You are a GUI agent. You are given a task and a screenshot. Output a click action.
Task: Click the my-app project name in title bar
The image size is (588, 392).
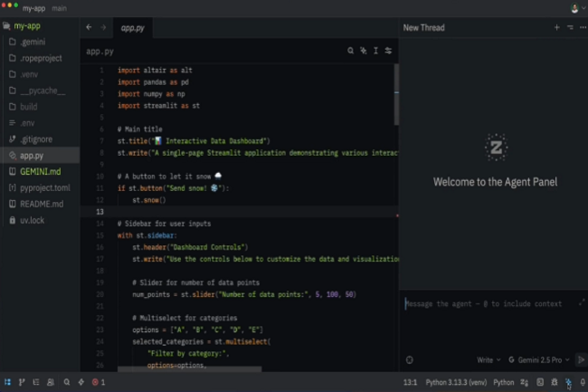point(33,8)
